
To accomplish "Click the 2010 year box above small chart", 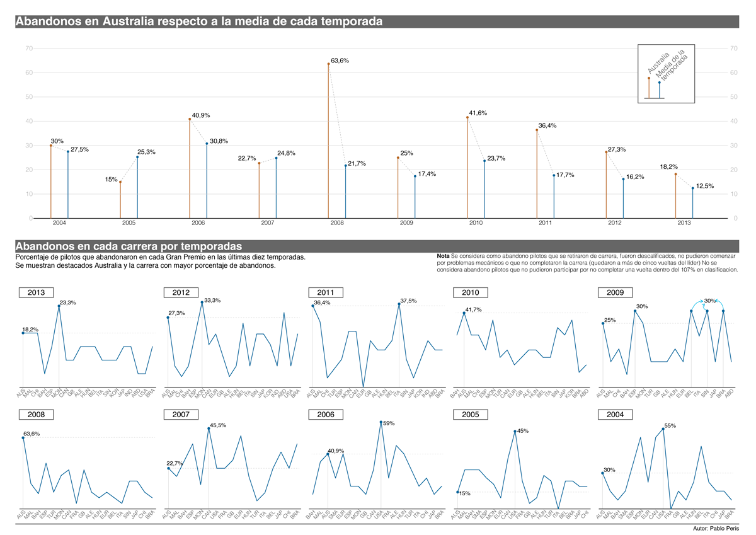I will pyautogui.click(x=471, y=292).
